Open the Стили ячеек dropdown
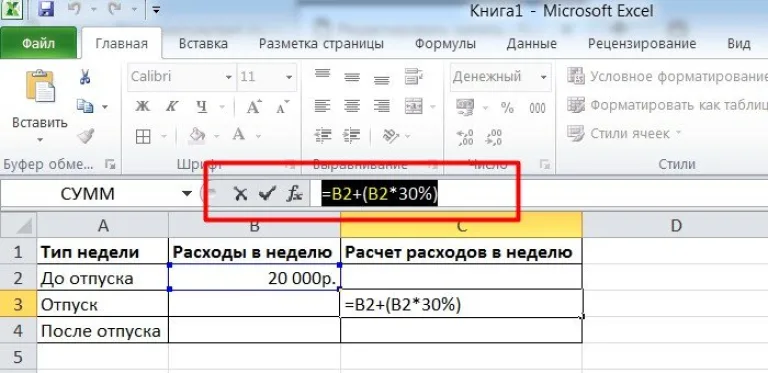 tap(624, 133)
